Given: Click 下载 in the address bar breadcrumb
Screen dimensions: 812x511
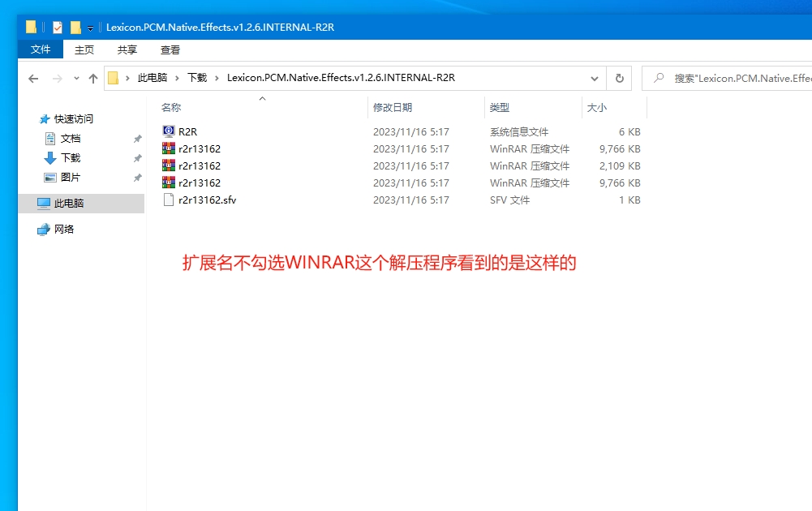Looking at the screenshot, I should point(197,78).
